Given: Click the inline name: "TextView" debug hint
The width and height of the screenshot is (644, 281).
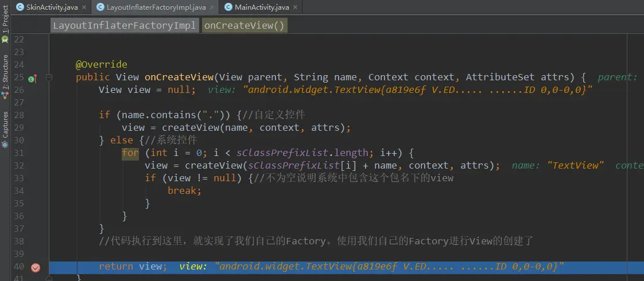Looking at the screenshot, I should coord(558,165).
